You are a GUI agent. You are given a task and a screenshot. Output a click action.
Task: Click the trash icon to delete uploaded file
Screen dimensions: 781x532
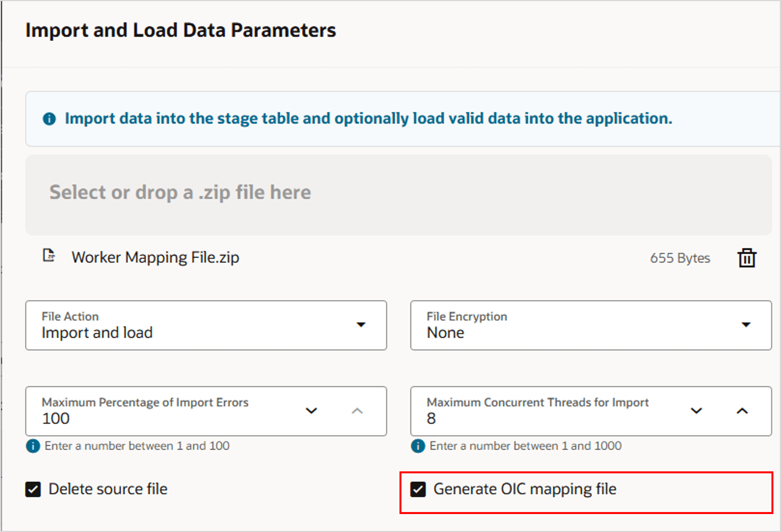[x=747, y=258]
